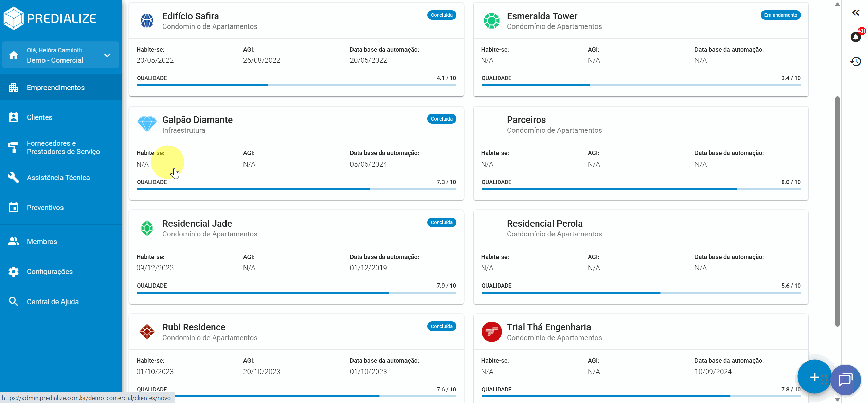Open the Galpão Diamante diamond thumbnail
The height and width of the screenshot is (403, 868).
tap(147, 124)
